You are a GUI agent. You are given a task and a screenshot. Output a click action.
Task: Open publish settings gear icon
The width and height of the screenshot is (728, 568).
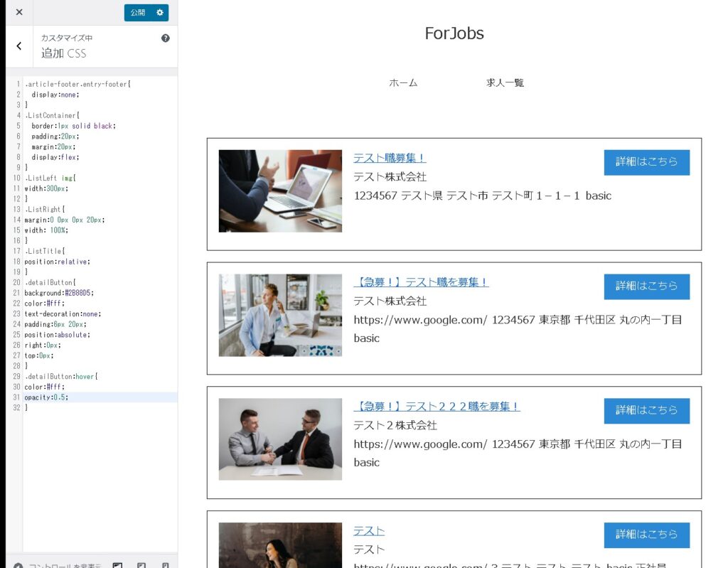click(x=160, y=12)
